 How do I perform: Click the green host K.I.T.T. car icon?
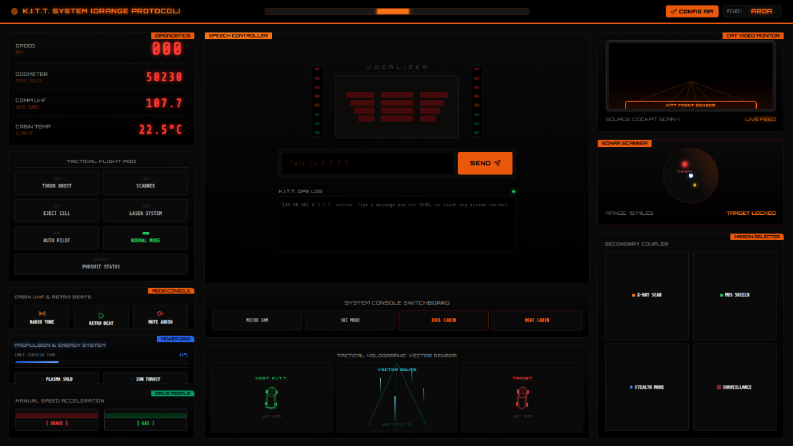(x=272, y=397)
